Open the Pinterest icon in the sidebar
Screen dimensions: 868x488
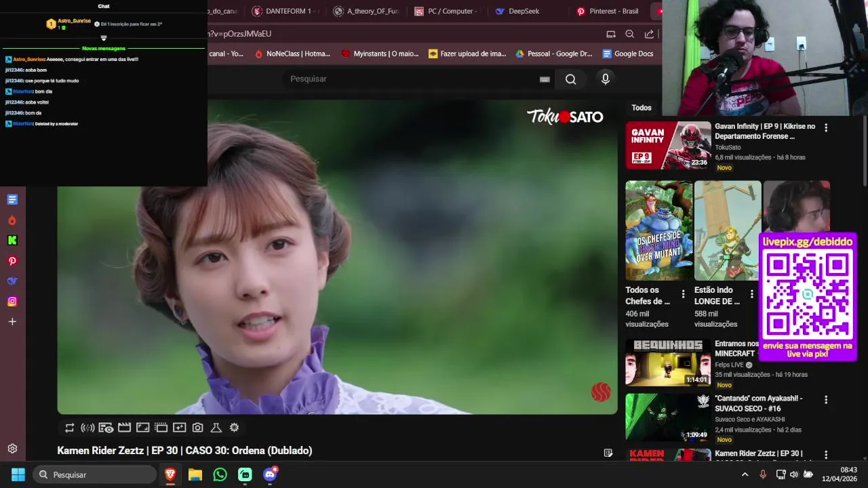12,261
